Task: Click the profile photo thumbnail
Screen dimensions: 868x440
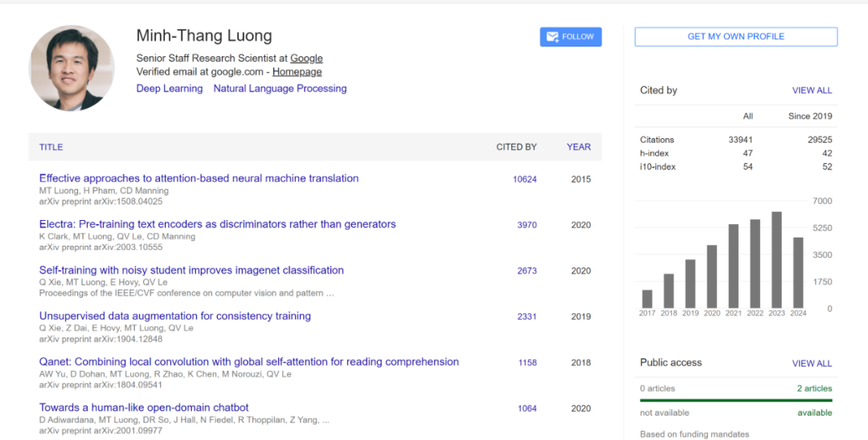Action: (x=72, y=68)
